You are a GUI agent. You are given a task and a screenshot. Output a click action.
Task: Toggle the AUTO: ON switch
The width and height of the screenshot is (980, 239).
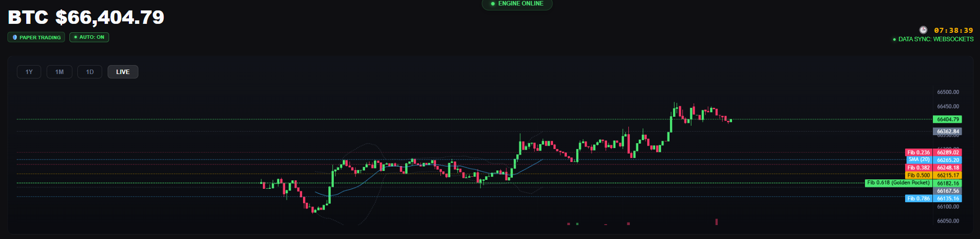tap(89, 37)
